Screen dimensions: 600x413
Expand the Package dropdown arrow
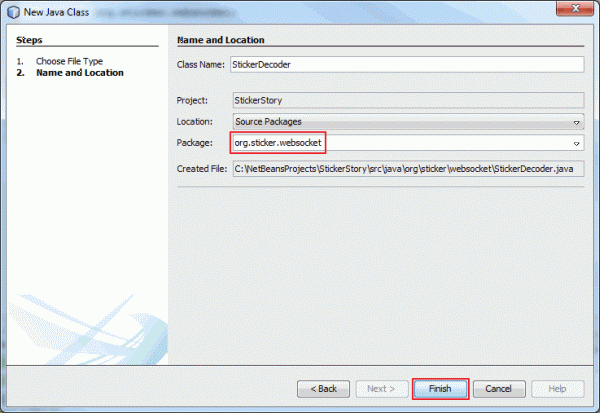tap(576, 144)
